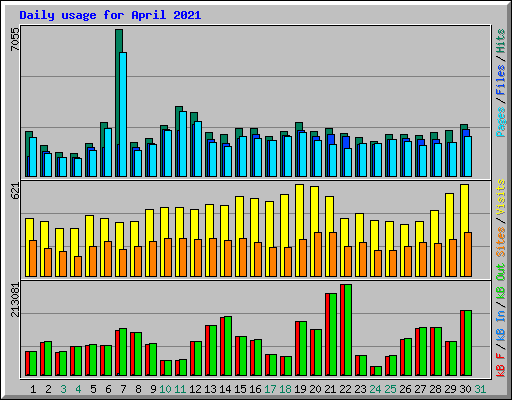
Task: Click the day 30 x-axis label
Action: point(465,389)
